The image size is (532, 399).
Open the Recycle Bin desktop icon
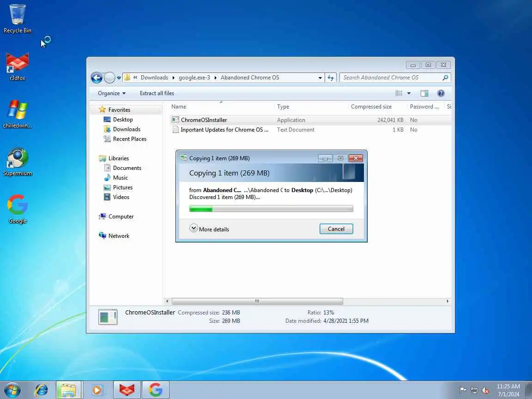click(17, 18)
